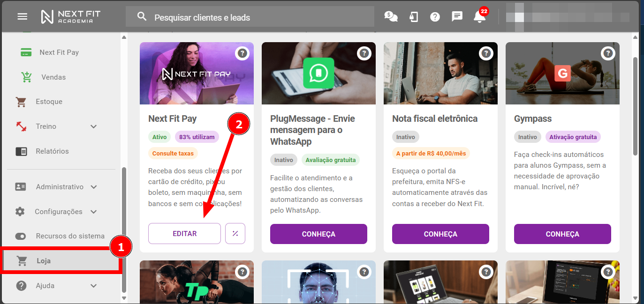This screenshot has height=304, width=644.
Task: Click the Ativo status tag
Action: [160, 137]
